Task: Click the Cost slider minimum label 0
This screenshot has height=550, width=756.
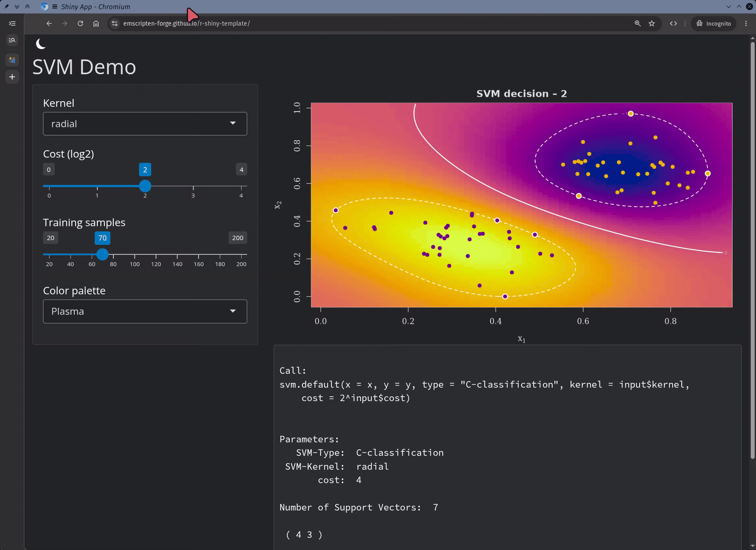Action: (x=49, y=169)
